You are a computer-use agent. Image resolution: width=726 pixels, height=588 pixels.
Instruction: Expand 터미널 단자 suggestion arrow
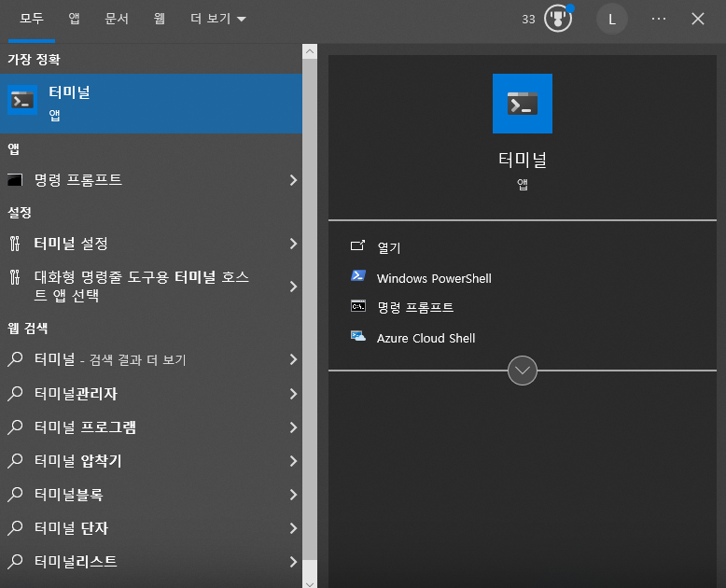pyautogui.click(x=293, y=528)
